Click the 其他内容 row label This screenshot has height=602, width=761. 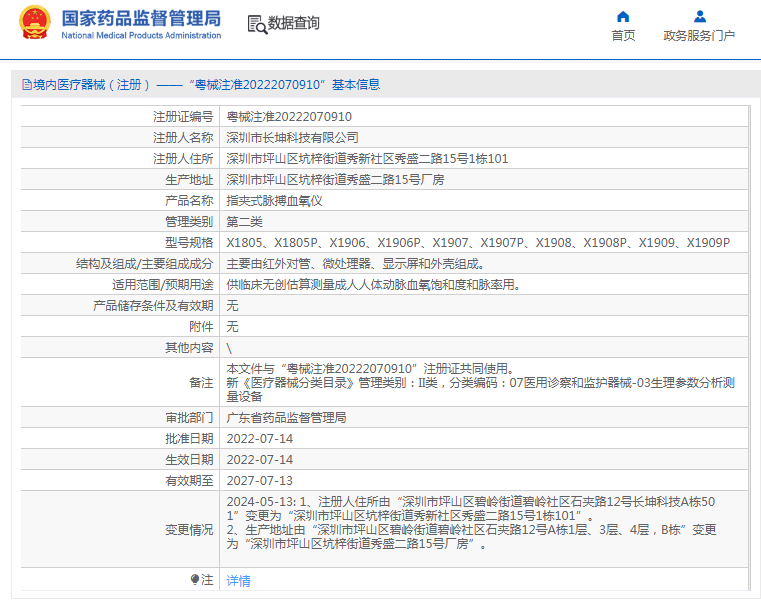point(189,348)
